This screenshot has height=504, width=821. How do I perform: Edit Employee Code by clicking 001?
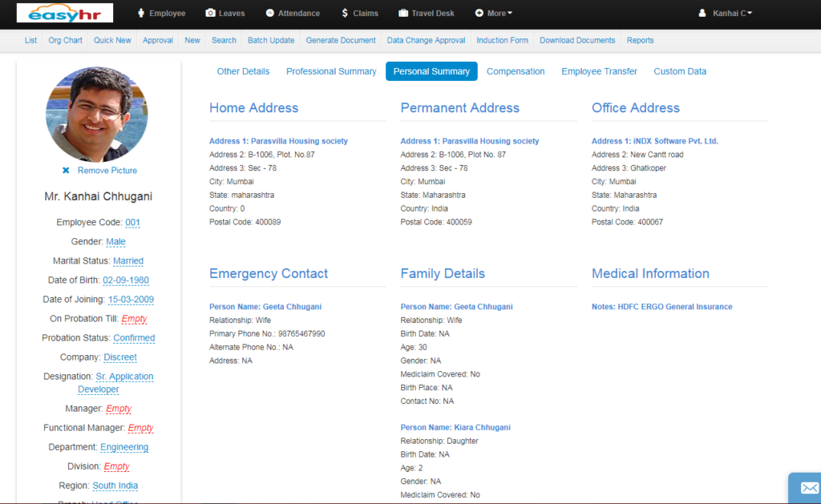132,223
